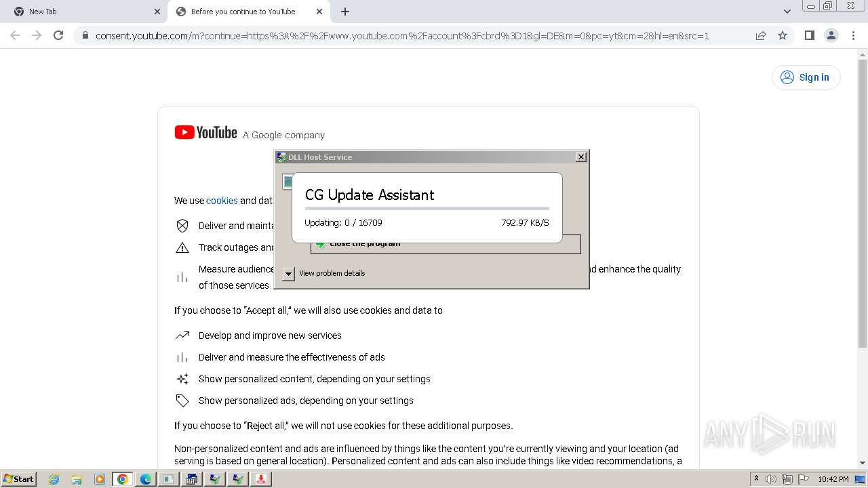The width and height of the screenshot is (868, 488).
Task: Click the 'Develop and improve new services' line
Action: [x=270, y=335]
